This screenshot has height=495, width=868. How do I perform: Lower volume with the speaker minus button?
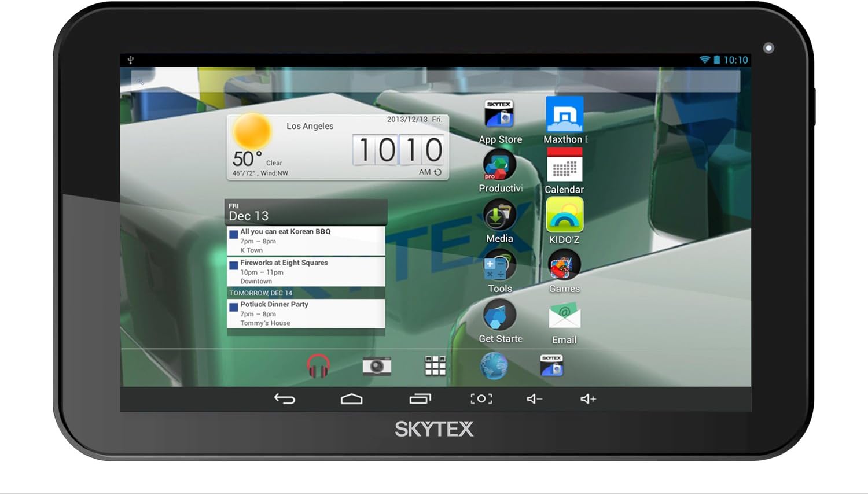[535, 398]
